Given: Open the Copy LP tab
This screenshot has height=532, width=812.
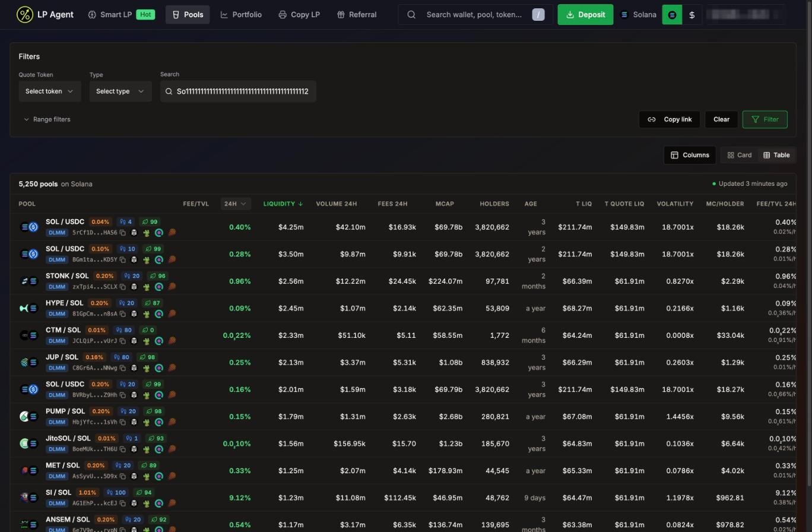Looking at the screenshot, I should 299,15.
